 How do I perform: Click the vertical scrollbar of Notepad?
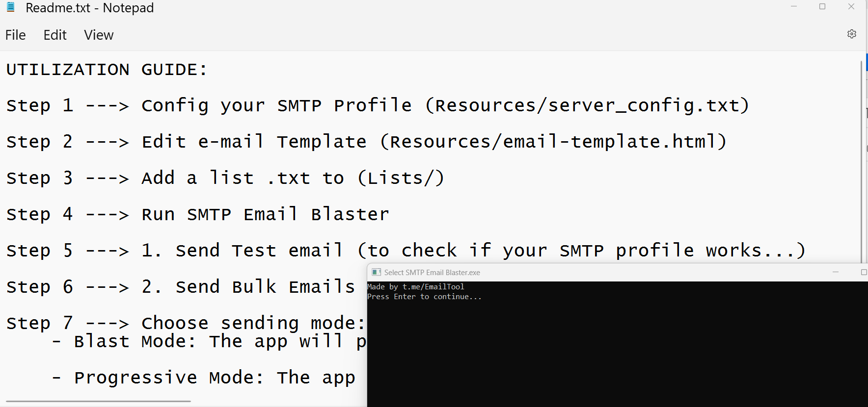tap(861, 162)
